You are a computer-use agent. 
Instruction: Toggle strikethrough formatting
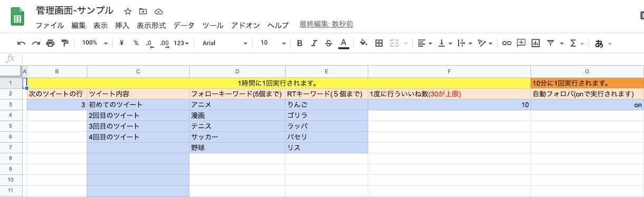(x=329, y=43)
